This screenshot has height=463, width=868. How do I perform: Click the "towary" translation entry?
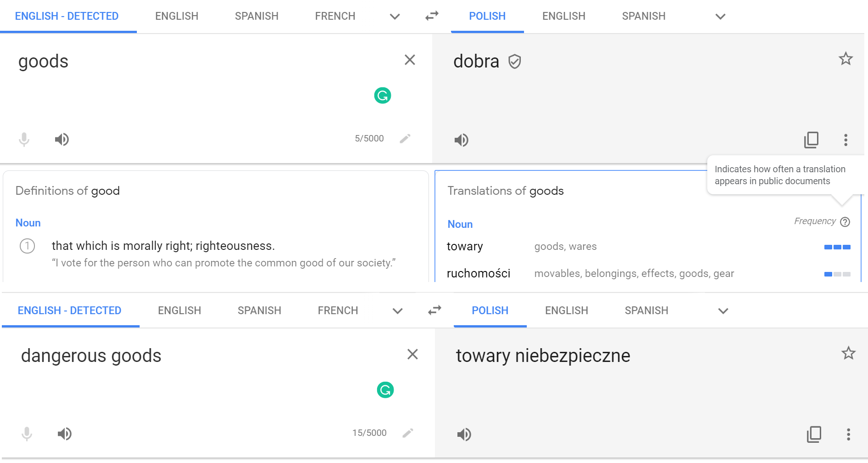click(x=465, y=247)
